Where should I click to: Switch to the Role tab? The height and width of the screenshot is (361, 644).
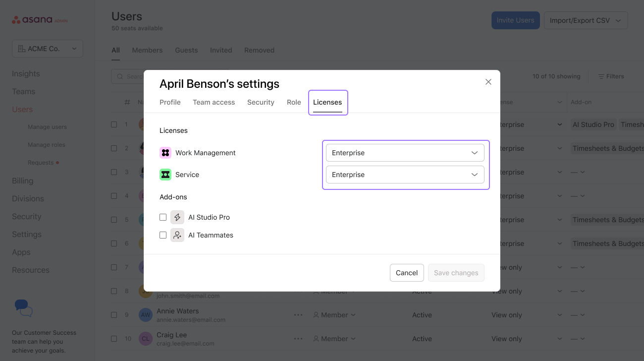pyautogui.click(x=294, y=102)
